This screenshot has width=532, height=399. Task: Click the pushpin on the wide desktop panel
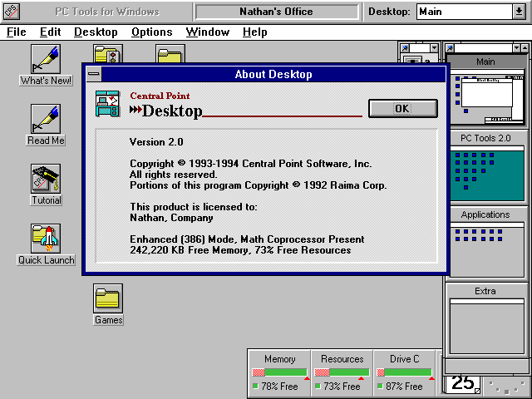click(450, 48)
